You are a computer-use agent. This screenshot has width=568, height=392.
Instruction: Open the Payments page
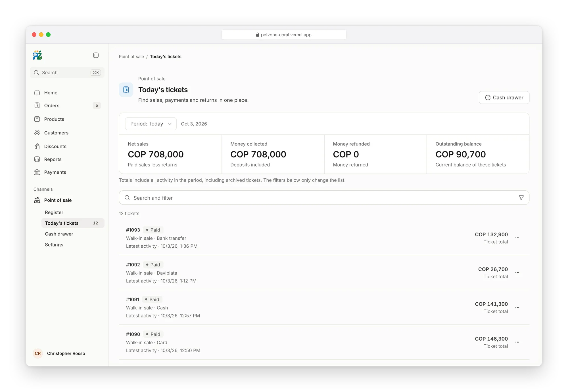coord(67,172)
